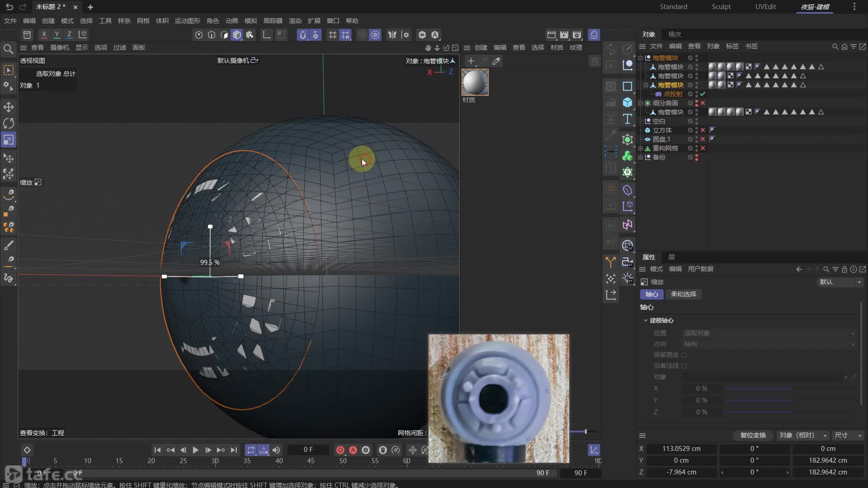Image resolution: width=868 pixels, height=488 pixels.
Task: Open the 层 tab in attributes
Action: pyautogui.click(x=671, y=257)
